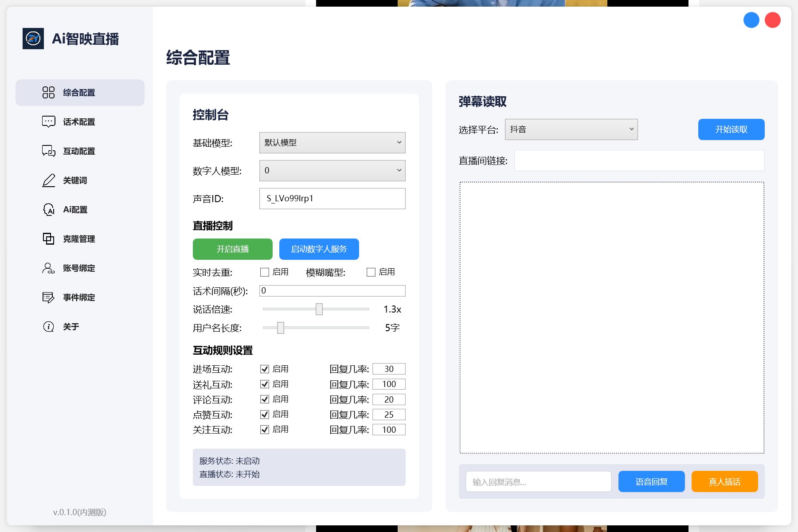Click the 直播状态: 未开始 text
The width and height of the screenshot is (798, 532).
(x=230, y=474)
